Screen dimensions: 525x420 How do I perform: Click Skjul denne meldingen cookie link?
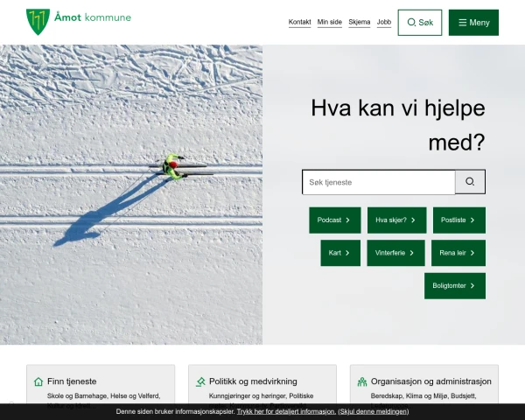coord(374,411)
